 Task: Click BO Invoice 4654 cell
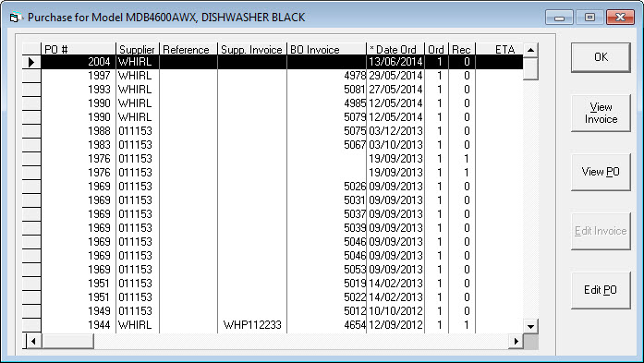(326, 325)
